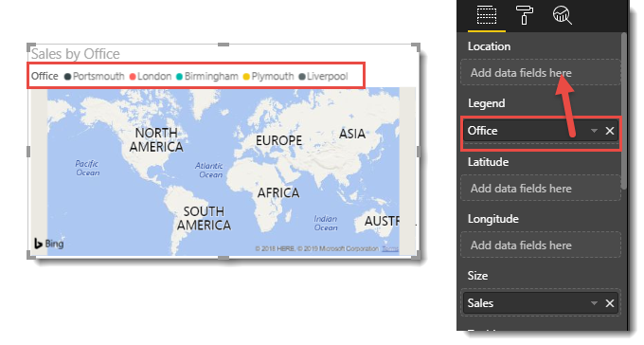
Task: Select Birmingham legend label
Action: (211, 77)
